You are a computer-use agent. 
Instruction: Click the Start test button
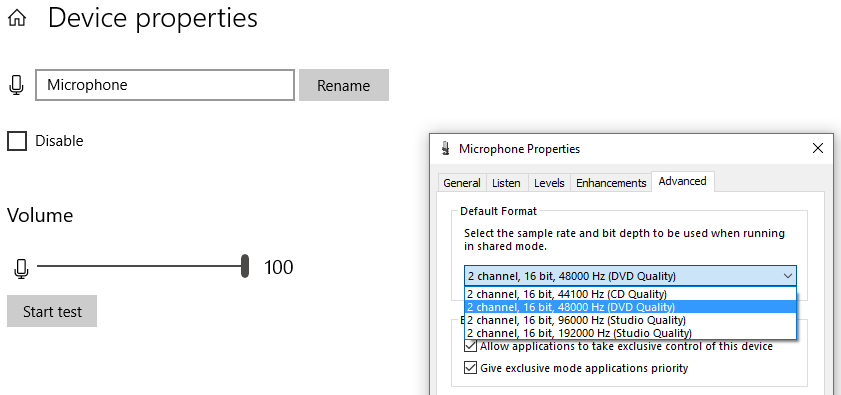click(52, 311)
